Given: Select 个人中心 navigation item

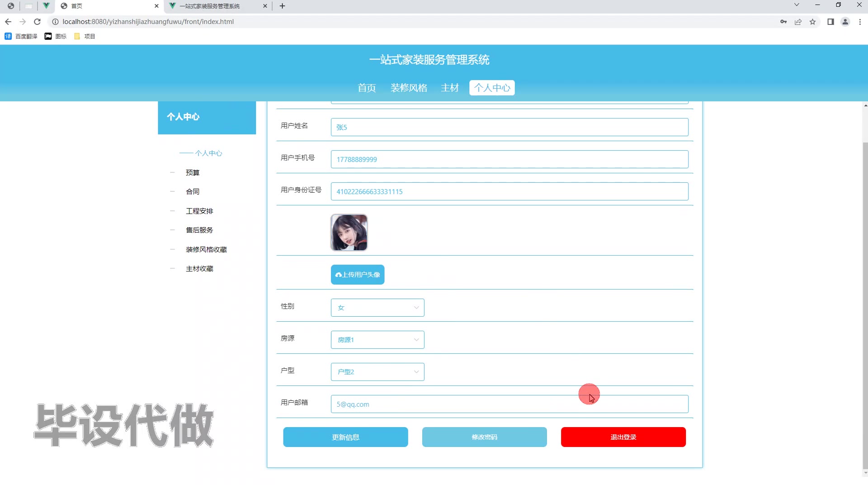Looking at the screenshot, I should [492, 88].
